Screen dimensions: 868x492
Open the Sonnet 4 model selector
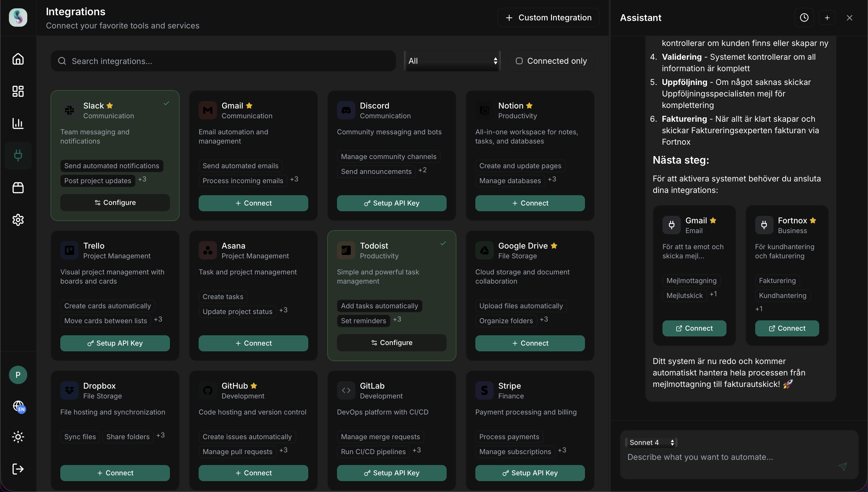click(x=651, y=442)
